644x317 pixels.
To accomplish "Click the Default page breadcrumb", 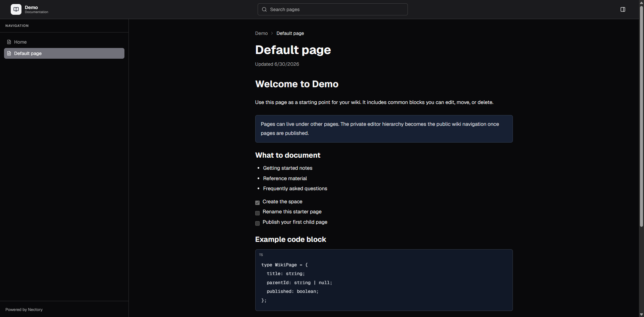I will pos(290,33).
